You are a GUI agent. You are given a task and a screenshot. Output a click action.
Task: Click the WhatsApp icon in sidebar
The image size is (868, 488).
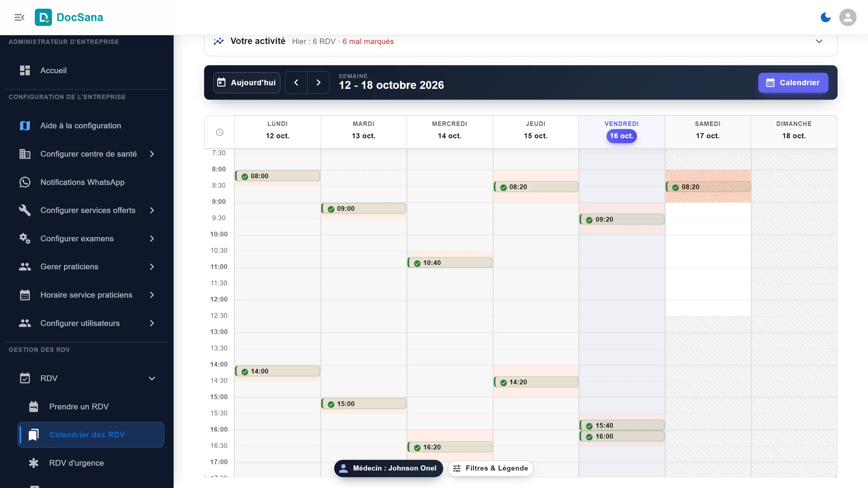pos(25,182)
